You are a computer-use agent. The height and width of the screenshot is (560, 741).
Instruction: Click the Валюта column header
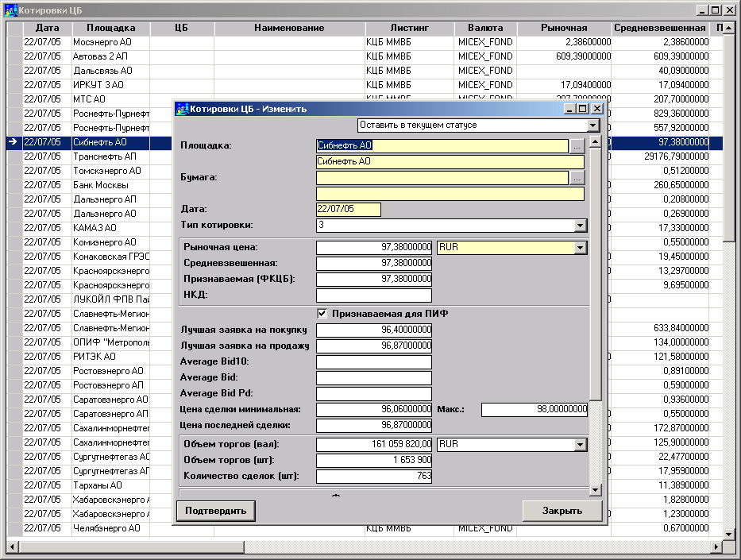tap(486, 28)
